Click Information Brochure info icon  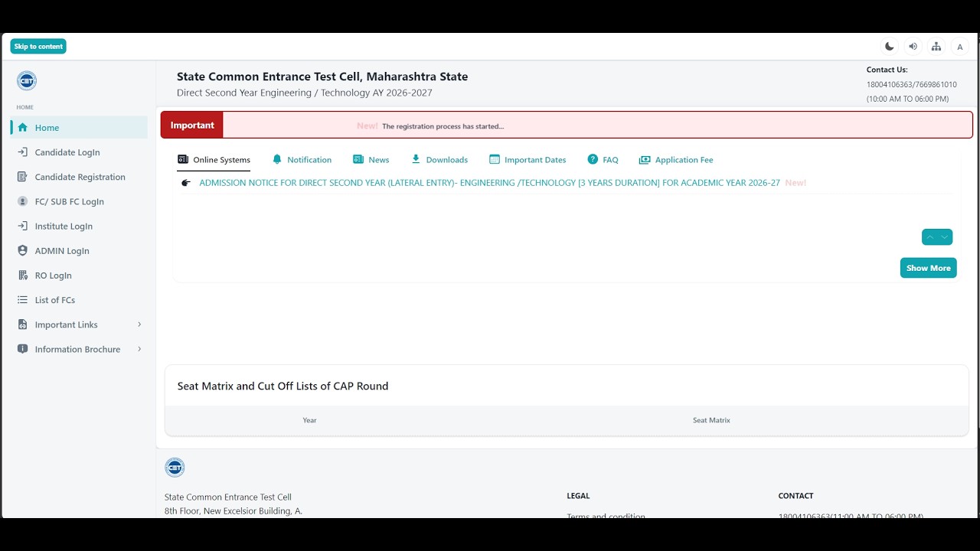(x=23, y=349)
